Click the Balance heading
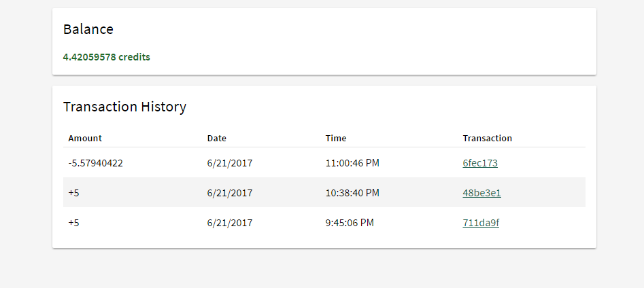This screenshot has height=288, width=644. pos(88,29)
